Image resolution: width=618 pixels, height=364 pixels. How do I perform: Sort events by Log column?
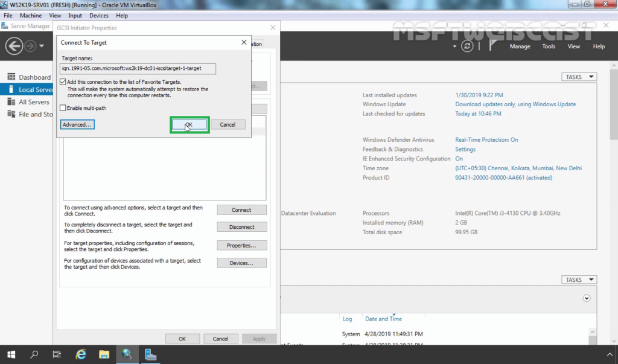point(347,319)
